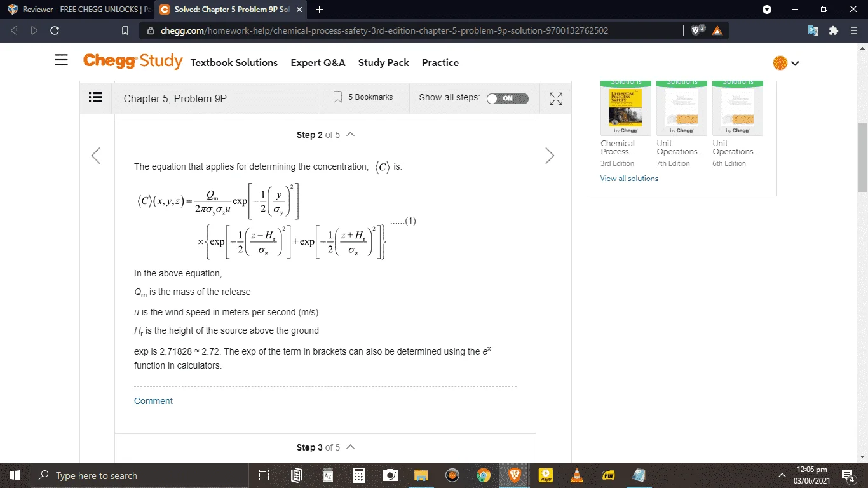The height and width of the screenshot is (488, 868).
Task: Go to Chegg Study home logo
Action: [133, 61]
